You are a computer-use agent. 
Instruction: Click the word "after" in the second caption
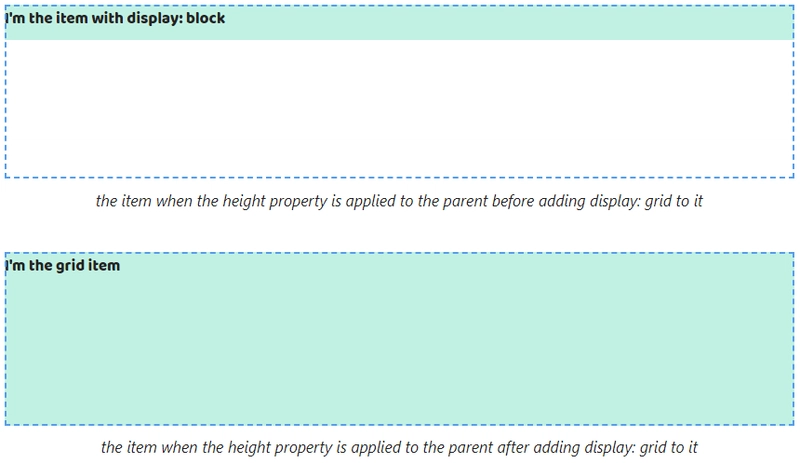[513, 447]
